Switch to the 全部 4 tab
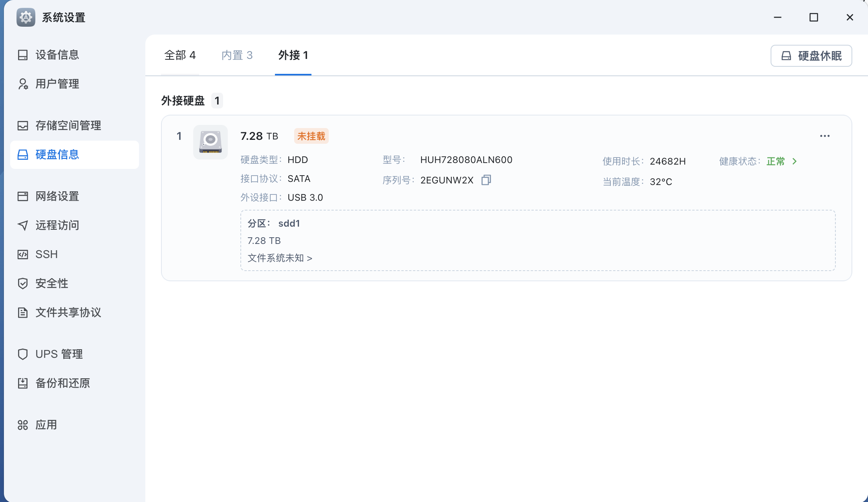Image resolution: width=868 pixels, height=502 pixels. tap(180, 55)
